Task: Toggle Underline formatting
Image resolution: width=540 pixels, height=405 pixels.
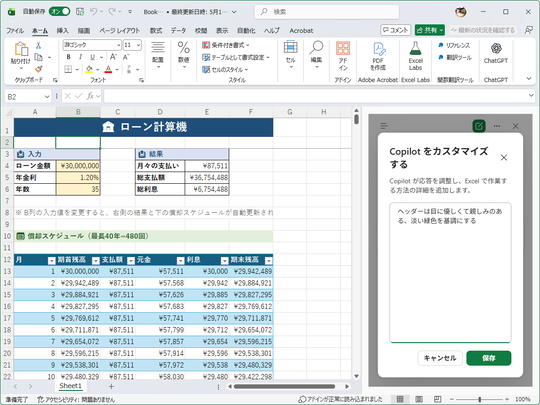Action: 92,57
